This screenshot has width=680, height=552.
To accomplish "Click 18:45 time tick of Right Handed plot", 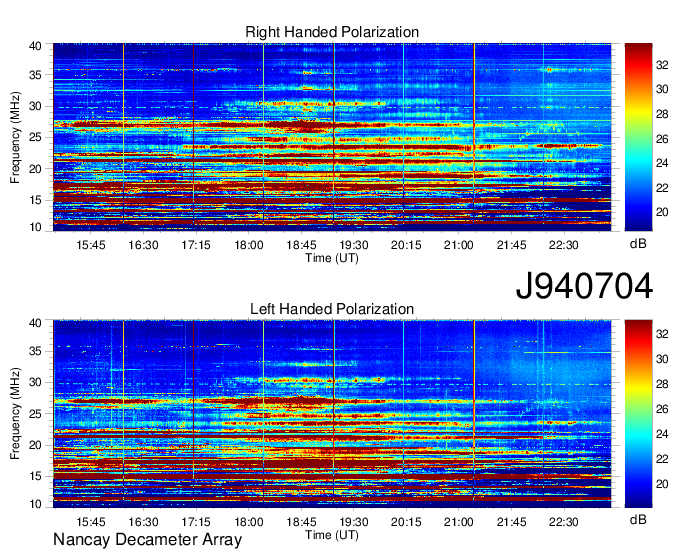I will tap(301, 245).
